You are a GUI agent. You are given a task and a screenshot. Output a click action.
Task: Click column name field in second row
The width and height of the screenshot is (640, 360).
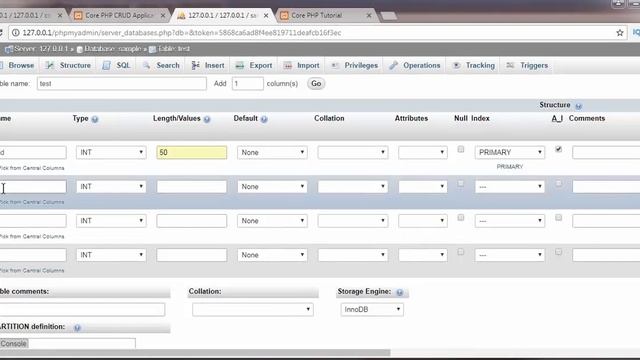(x=33, y=187)
